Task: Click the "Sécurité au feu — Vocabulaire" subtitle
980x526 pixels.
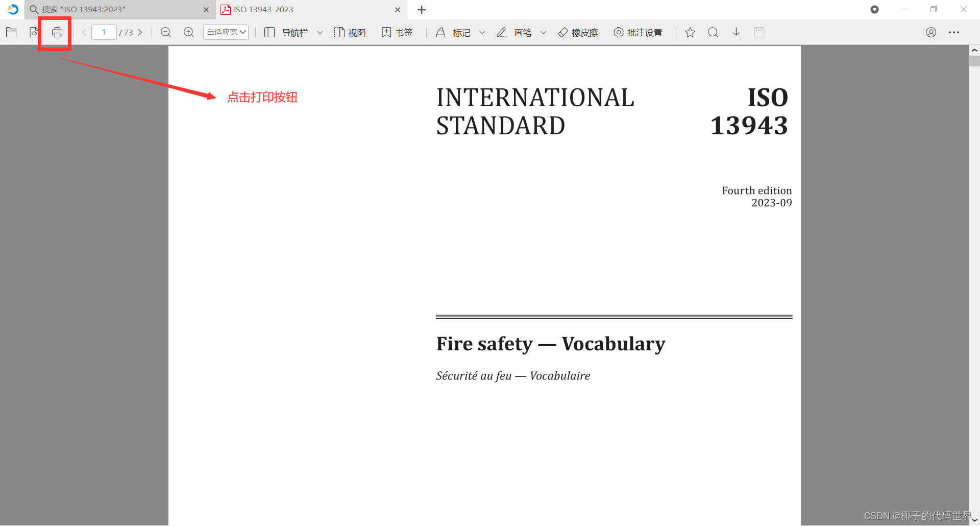Action: [x=513, y=376]
